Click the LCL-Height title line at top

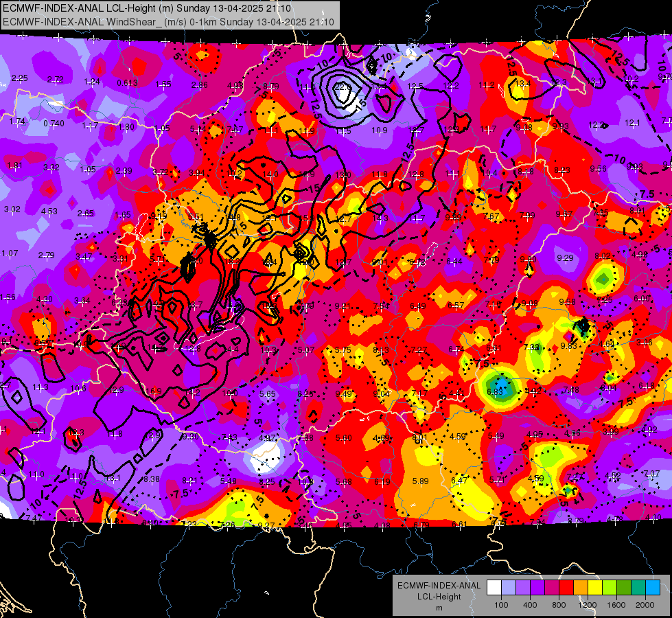click(x=147, y=8)
